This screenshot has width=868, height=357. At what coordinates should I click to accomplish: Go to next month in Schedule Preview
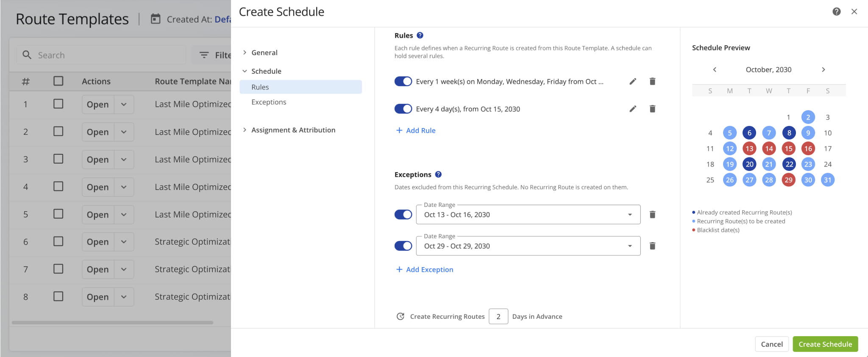point(823,70)
